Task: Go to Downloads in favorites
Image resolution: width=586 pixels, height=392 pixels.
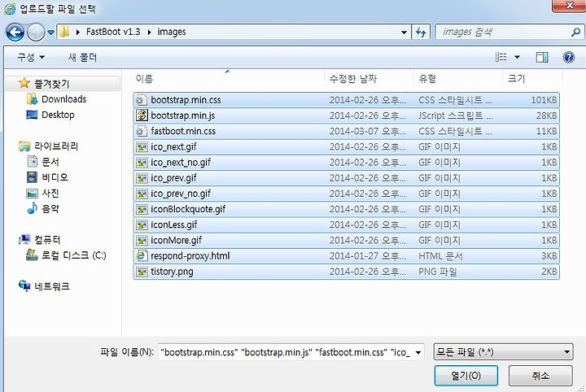Action: (x=64, y=99)
